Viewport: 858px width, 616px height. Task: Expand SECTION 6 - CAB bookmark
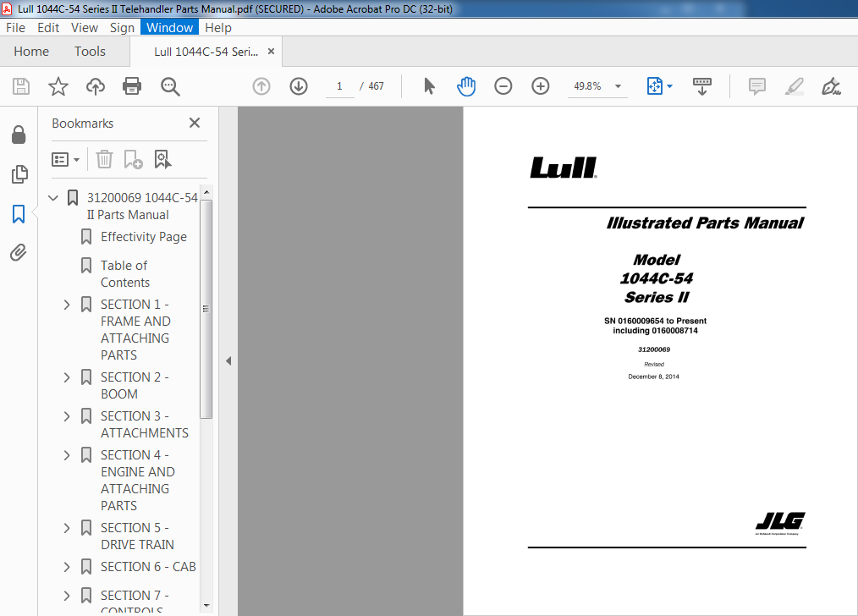click(67, 567)
